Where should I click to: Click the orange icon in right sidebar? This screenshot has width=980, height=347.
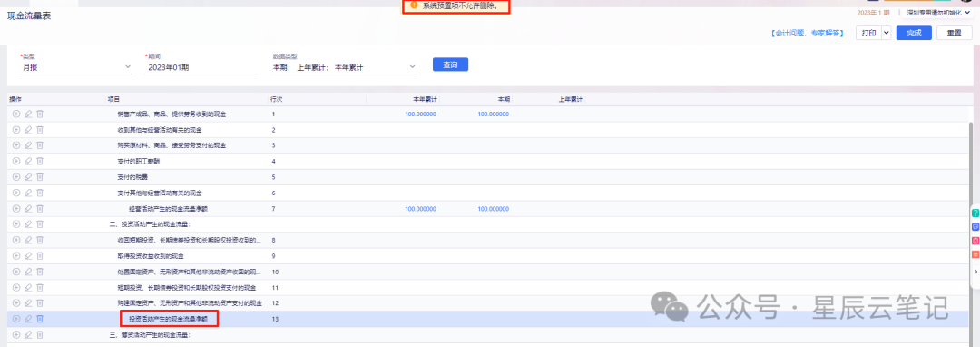pos(975,254)
